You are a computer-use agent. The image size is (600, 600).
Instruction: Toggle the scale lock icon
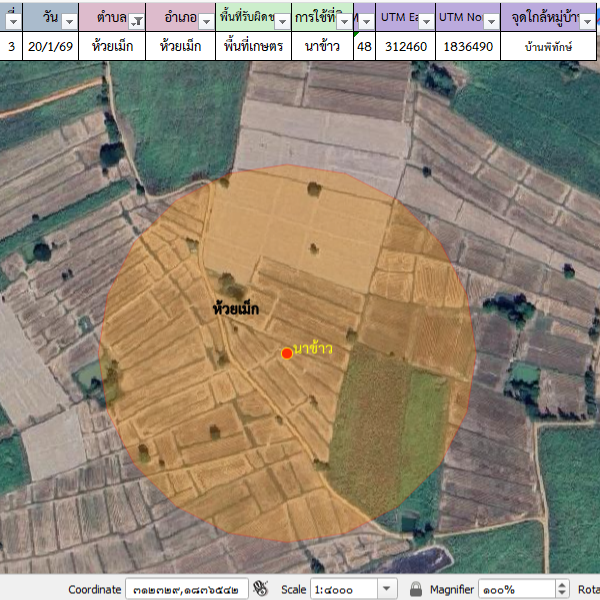415,589
